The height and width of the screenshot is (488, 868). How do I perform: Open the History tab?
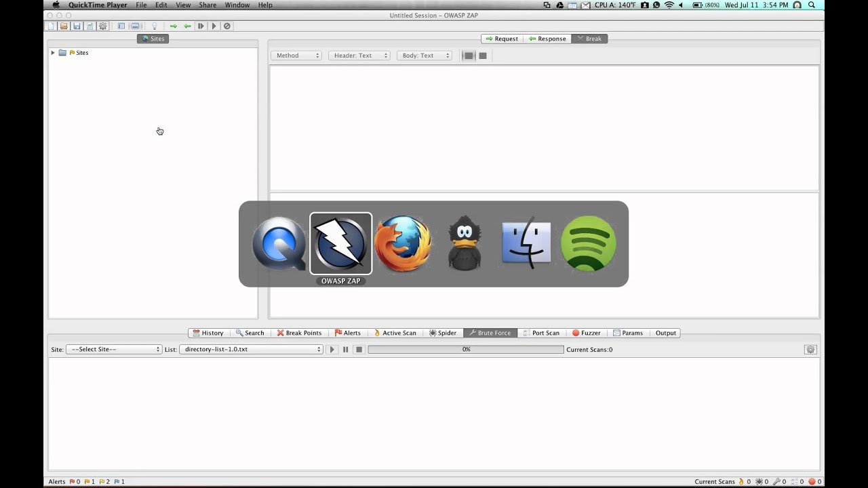(208, 333)
